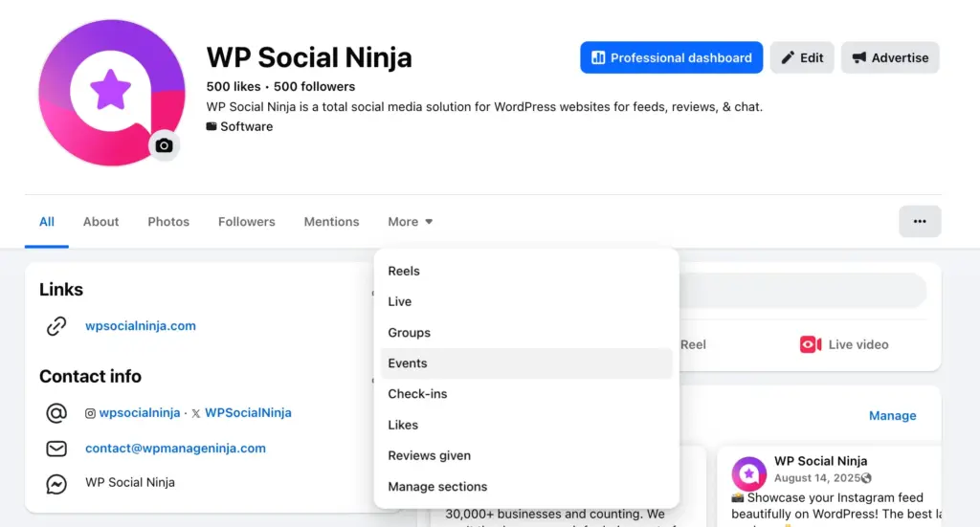980x527 pixels.
Task: Click the 500 followers count
Action: coord(314,87)
